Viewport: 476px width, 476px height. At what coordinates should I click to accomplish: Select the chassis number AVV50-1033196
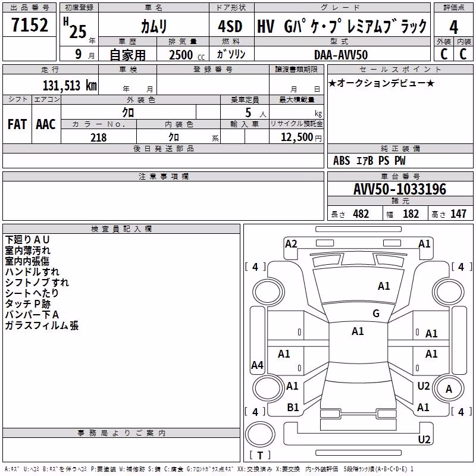[x=400, y=189]
